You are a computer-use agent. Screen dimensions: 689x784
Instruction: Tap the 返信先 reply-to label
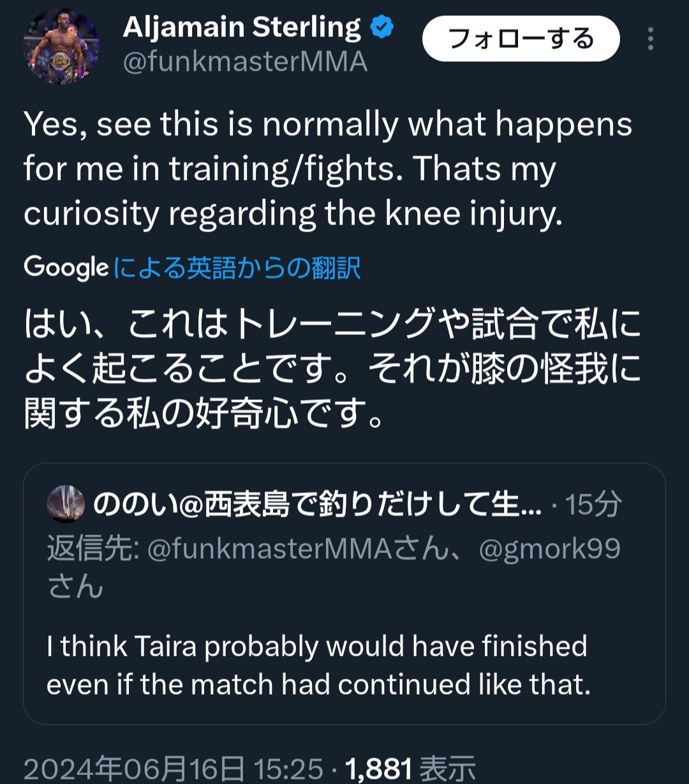tap(93, 549)
